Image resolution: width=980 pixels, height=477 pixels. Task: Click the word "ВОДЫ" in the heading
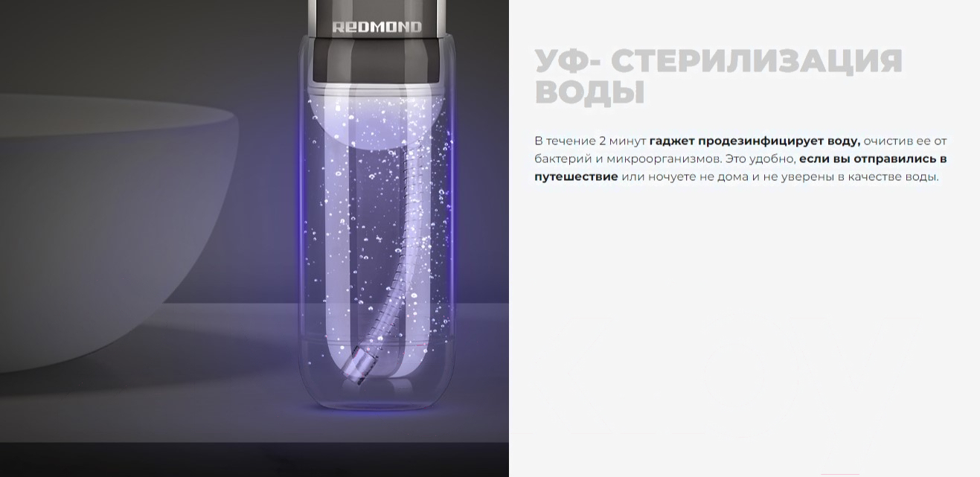tap(589, 93)
